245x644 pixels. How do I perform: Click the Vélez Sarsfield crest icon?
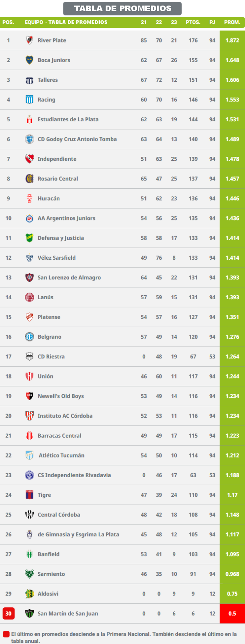(29, 258)
